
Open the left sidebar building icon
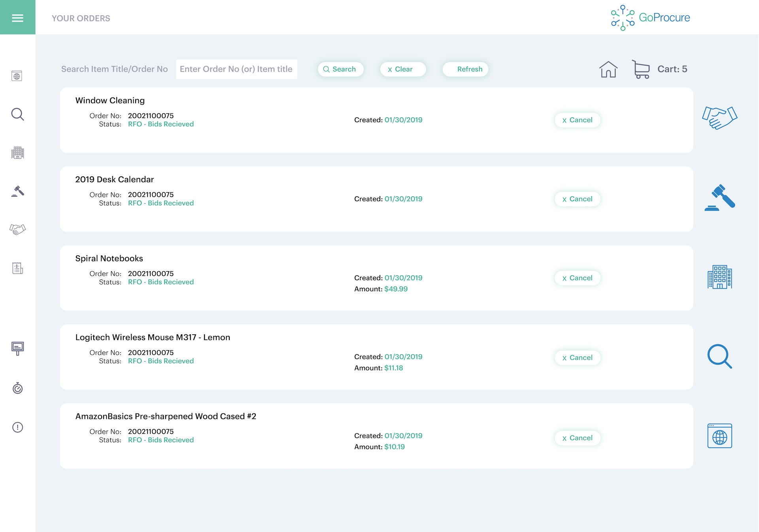17,153
